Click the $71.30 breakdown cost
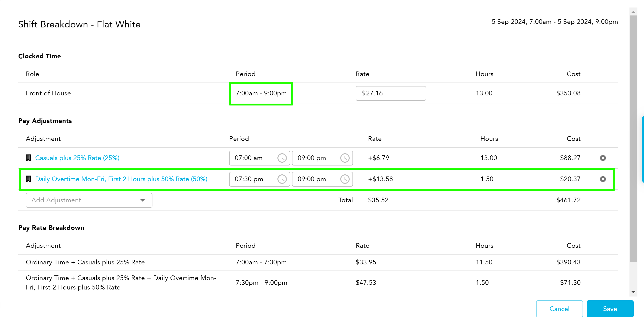This screenshot has height=323, width=644. click(x=570, y=282)
